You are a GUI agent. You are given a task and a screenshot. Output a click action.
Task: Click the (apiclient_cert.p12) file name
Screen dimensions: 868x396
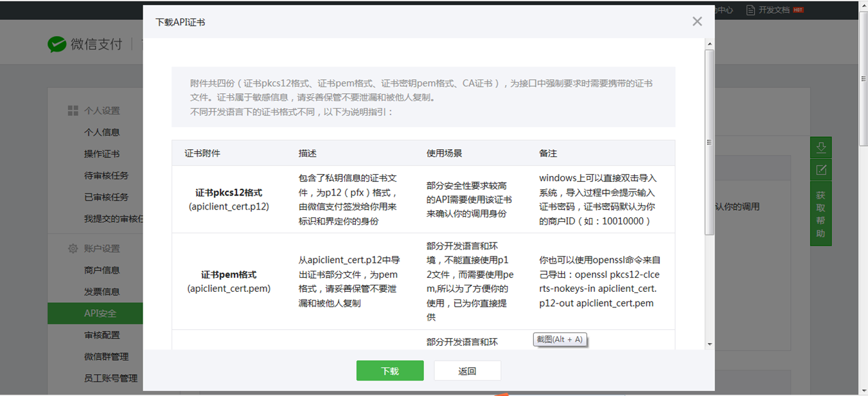pyautogui.click(x=229, y=206)
